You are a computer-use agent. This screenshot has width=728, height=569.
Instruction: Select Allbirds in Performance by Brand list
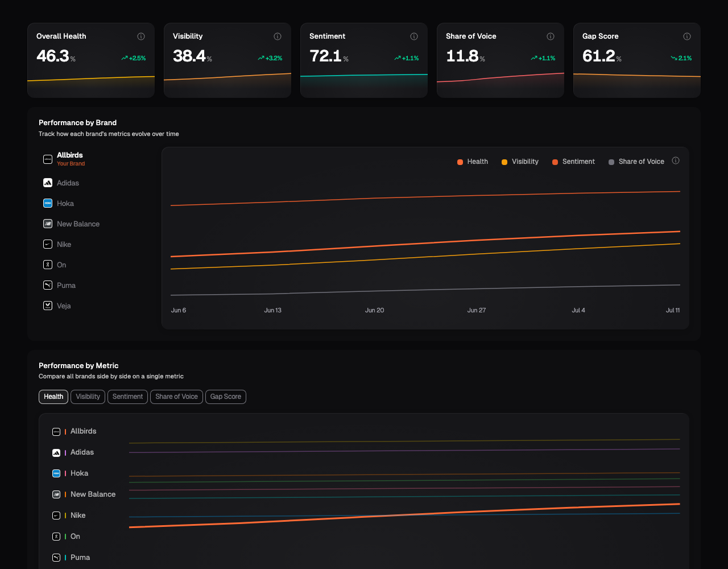tap(97, 159)
